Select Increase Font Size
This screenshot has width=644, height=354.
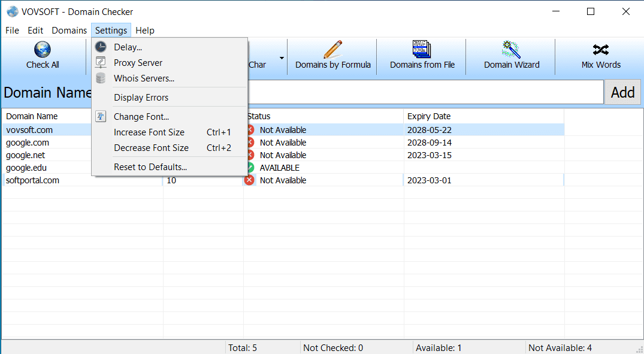[x=170, y=132]
